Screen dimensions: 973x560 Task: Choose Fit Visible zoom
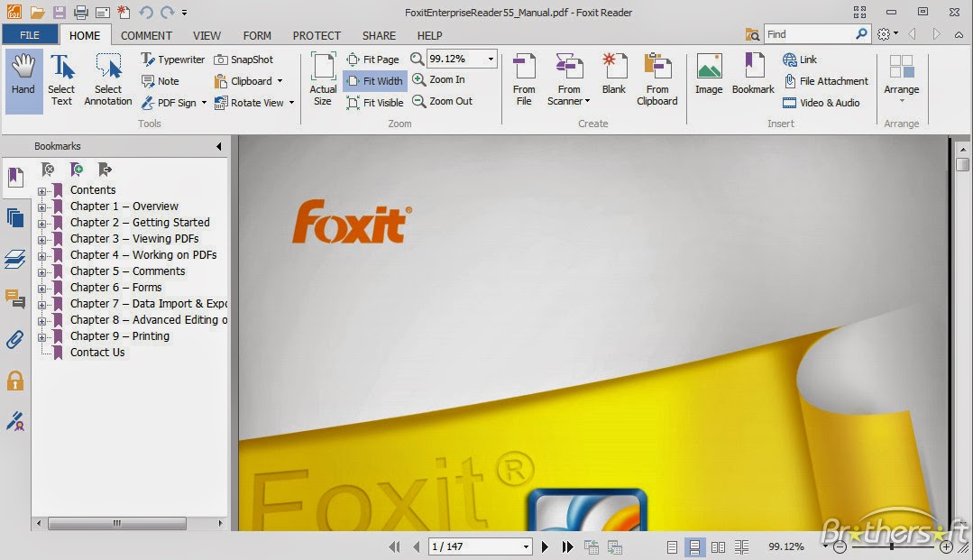pyautogui.click(x=375, y=103)
